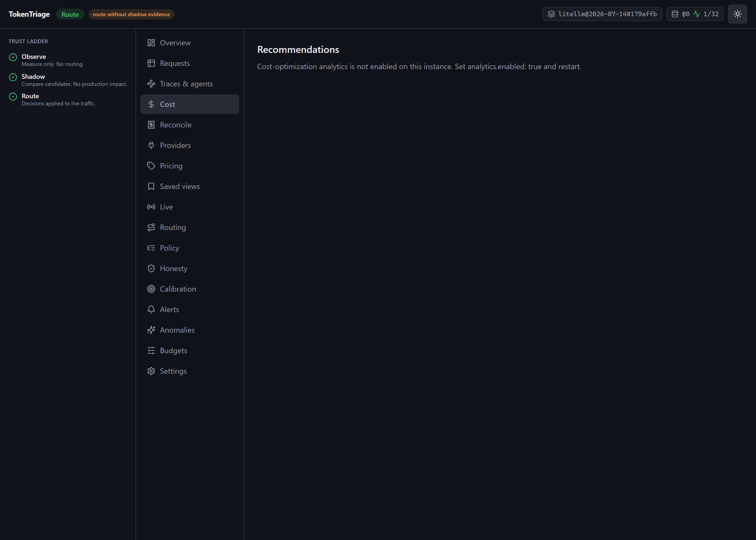Click the TokenTriage logo
Viewport: 756px width, 540px height.
coord(29,14)
